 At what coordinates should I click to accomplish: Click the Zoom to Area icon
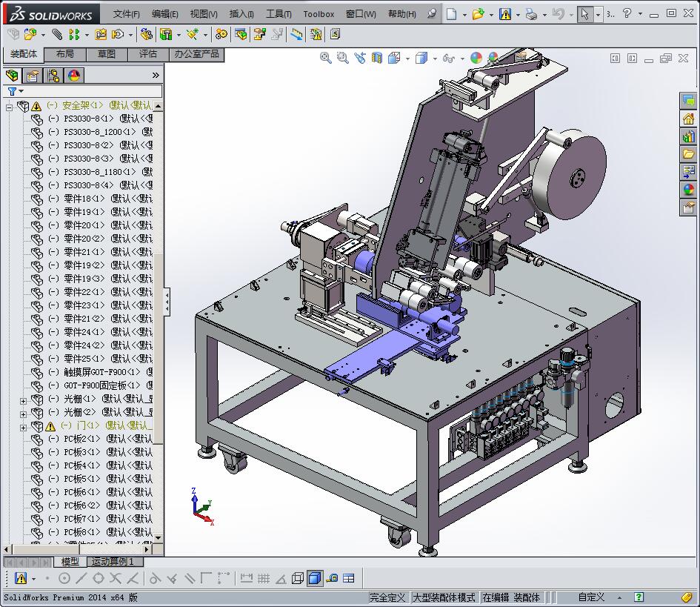tap(342, 58)
